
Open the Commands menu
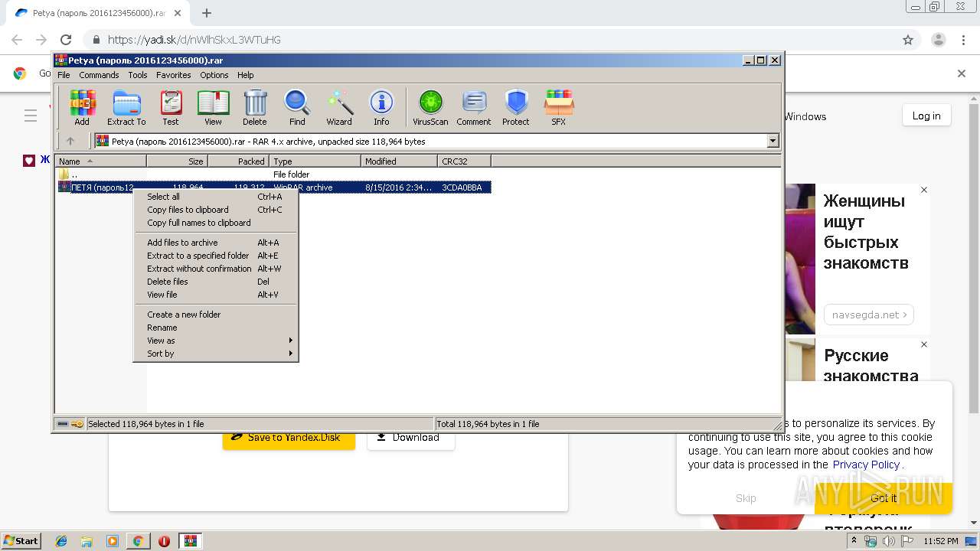(99, 75)
